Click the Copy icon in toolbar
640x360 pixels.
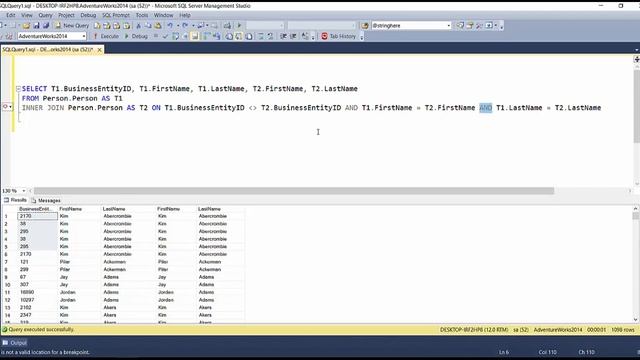148,25
